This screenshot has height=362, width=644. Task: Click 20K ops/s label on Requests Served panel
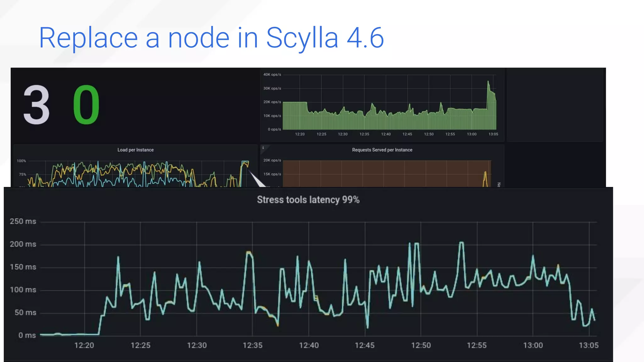point(272,160)
